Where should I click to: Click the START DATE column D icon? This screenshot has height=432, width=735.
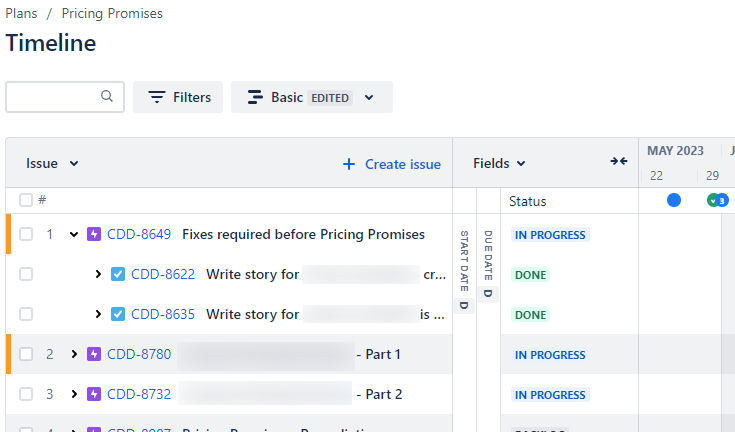(x=464, y=305)
